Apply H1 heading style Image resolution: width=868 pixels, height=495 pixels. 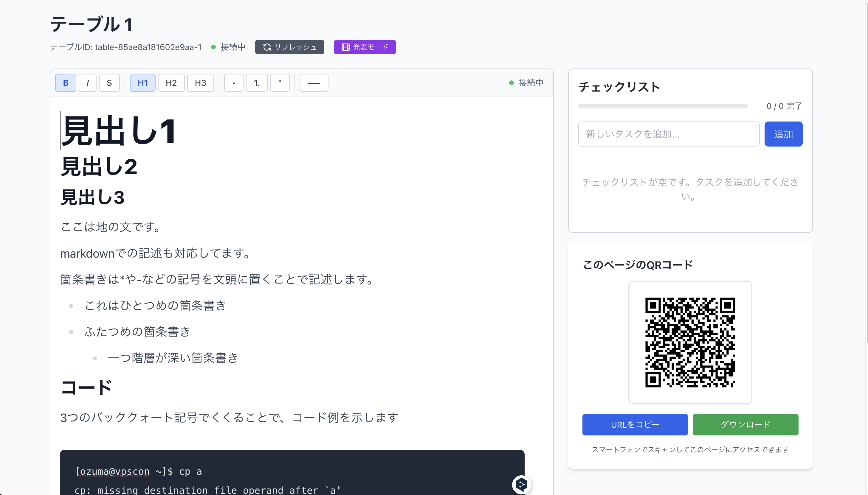142,83
